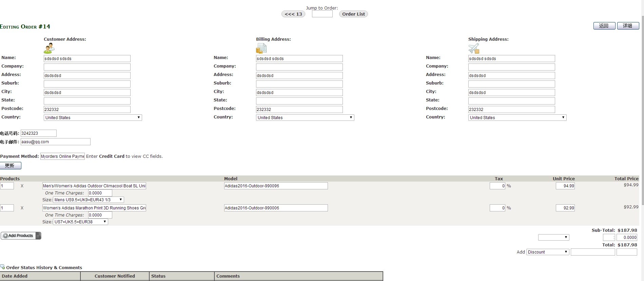
Task: Click the Add Products button
Action: tap(21, 236)
